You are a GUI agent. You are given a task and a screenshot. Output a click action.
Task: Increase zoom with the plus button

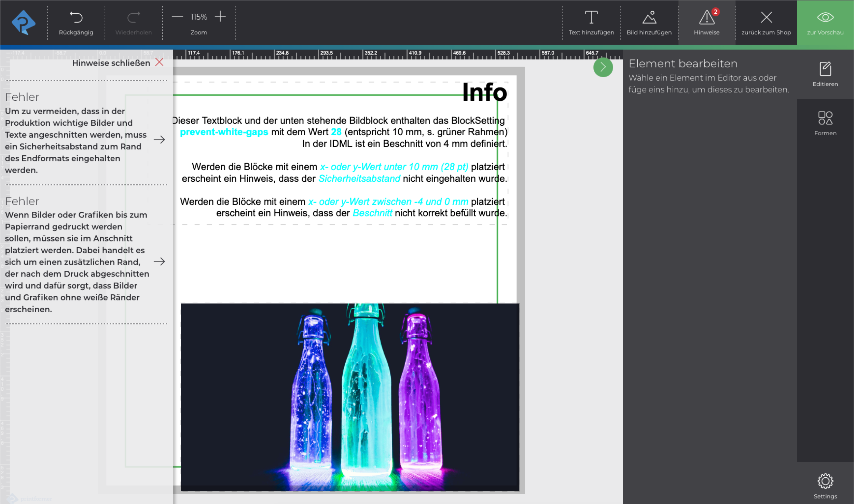[220, 16]
